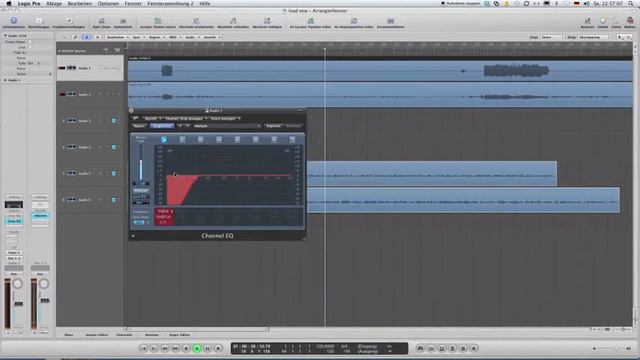This screenshot has width=640, height=360.
Task: Click the Locator-Punkte setzen toolbar icon
Action: (x=158, y=21)
